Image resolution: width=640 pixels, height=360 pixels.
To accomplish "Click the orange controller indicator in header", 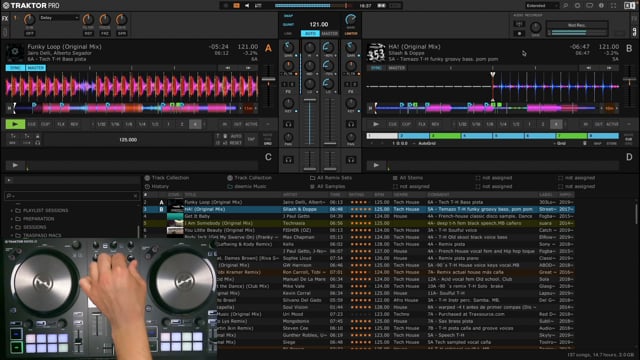I will [236, 6].
